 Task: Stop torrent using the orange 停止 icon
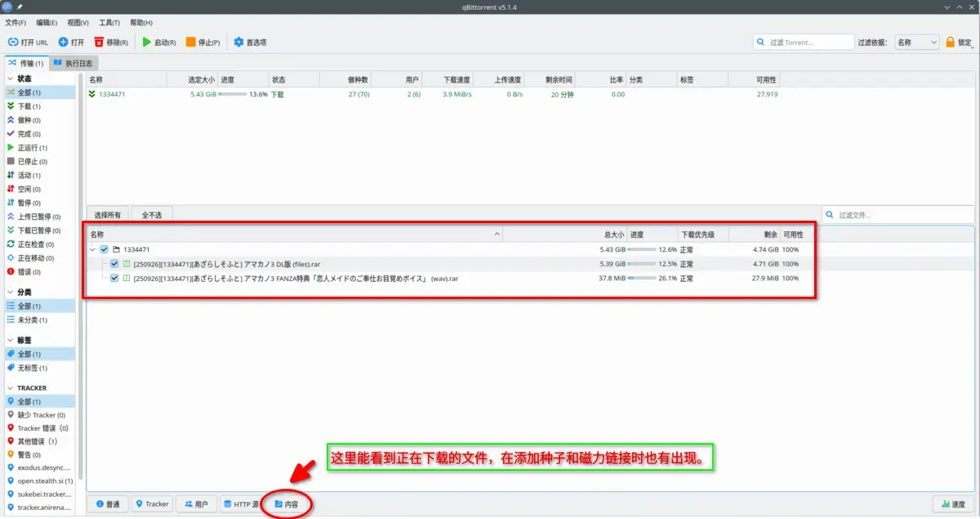(190, 42)
